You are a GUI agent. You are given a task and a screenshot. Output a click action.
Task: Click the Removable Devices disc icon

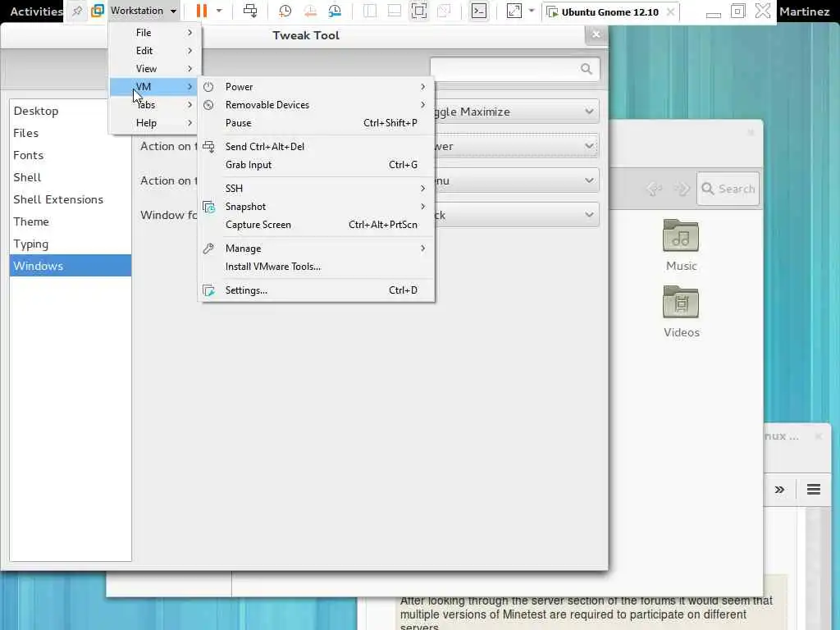coord(208,105)
